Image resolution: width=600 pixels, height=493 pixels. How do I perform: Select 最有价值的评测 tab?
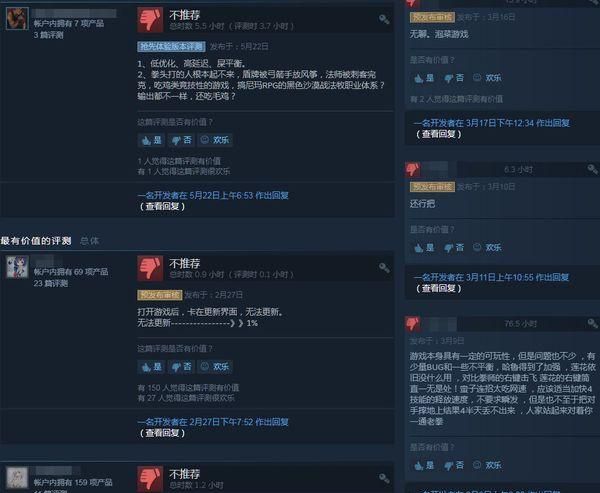(x=36, y=241)
